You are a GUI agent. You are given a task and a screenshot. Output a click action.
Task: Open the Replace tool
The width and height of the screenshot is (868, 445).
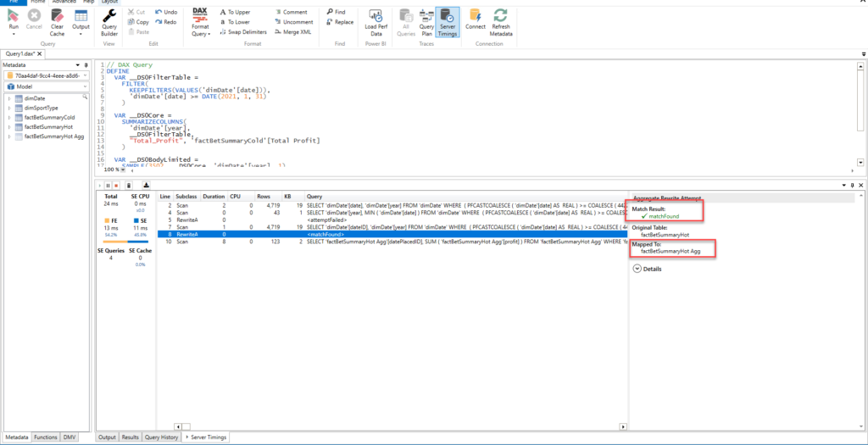click(x=339, y=22)
